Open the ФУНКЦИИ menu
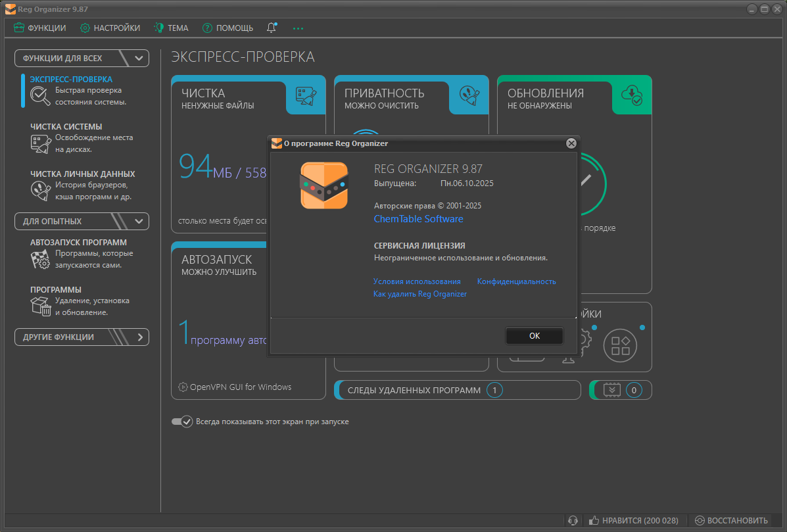 click(x=40, y=28)
